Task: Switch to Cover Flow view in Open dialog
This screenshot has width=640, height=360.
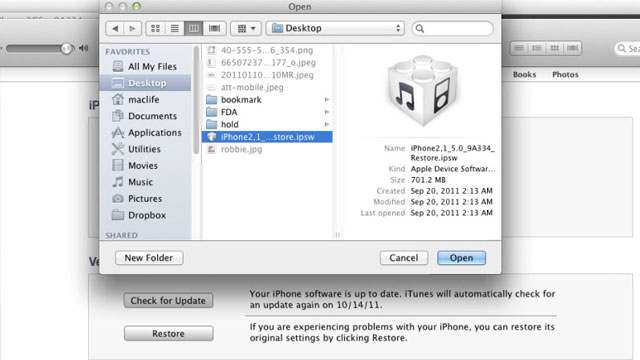Action: coord(214,28)
